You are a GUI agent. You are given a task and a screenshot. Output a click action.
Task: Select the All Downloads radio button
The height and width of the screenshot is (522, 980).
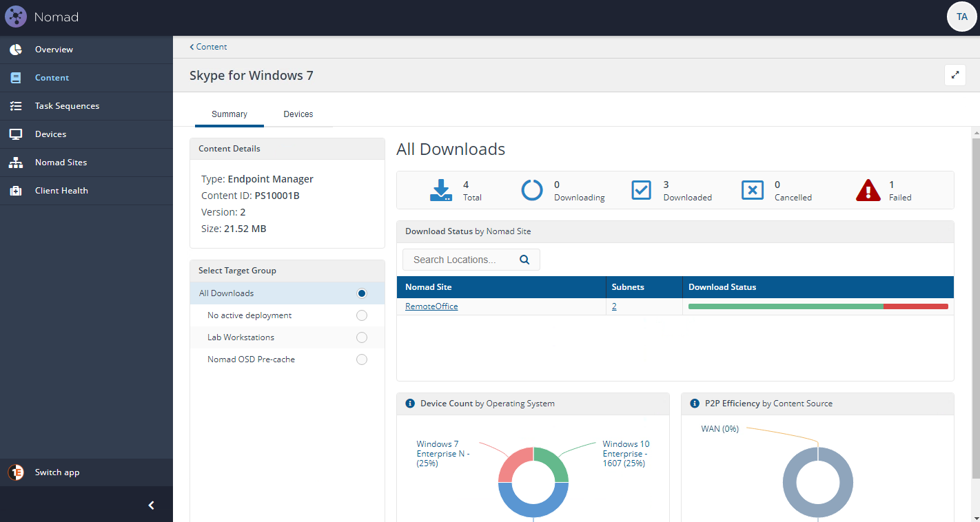click(362, 293)
